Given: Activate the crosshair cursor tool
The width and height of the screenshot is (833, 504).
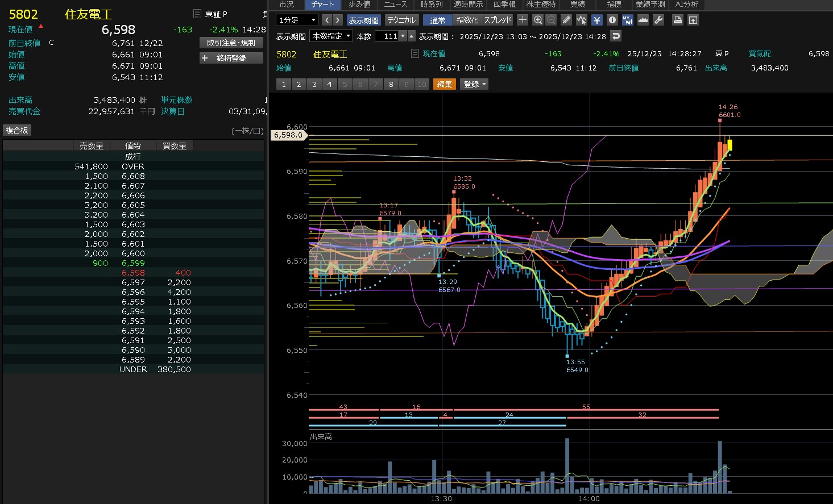Looking at the screenshot, I should click(x=523, y=20).
